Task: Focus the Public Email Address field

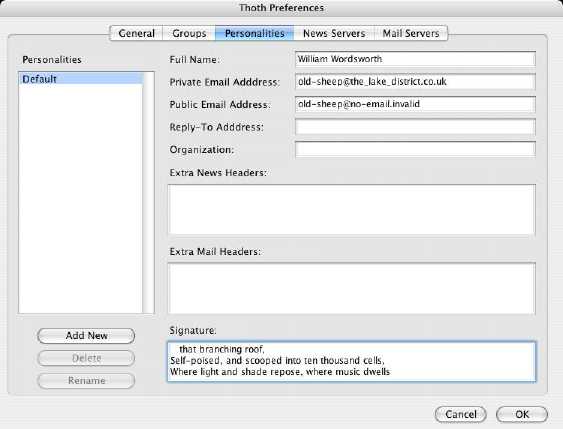Action: 415,104
